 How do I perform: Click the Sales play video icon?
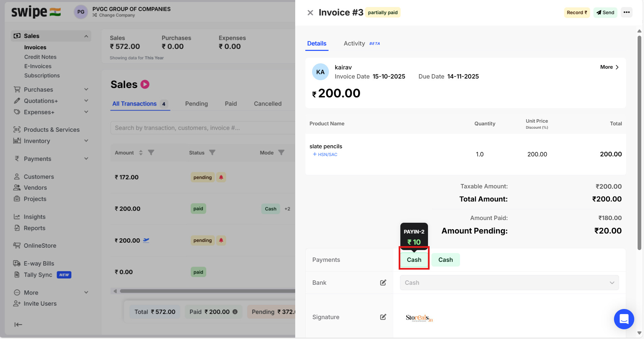click(x=145, y=84)
